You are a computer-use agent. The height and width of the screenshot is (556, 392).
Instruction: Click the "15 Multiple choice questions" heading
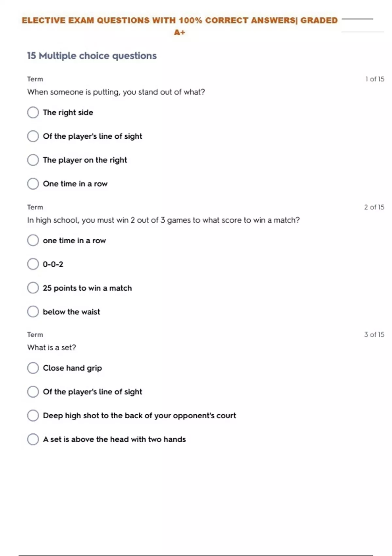coord(92,56)
